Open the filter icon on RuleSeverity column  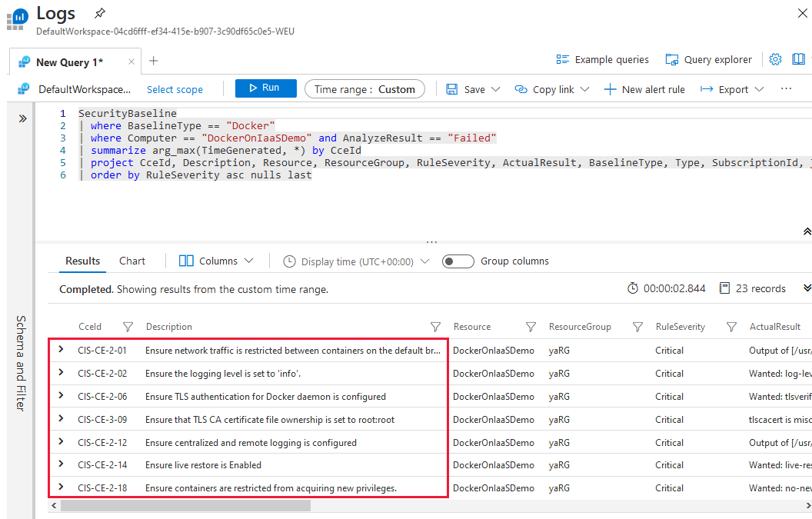[730, 326]
